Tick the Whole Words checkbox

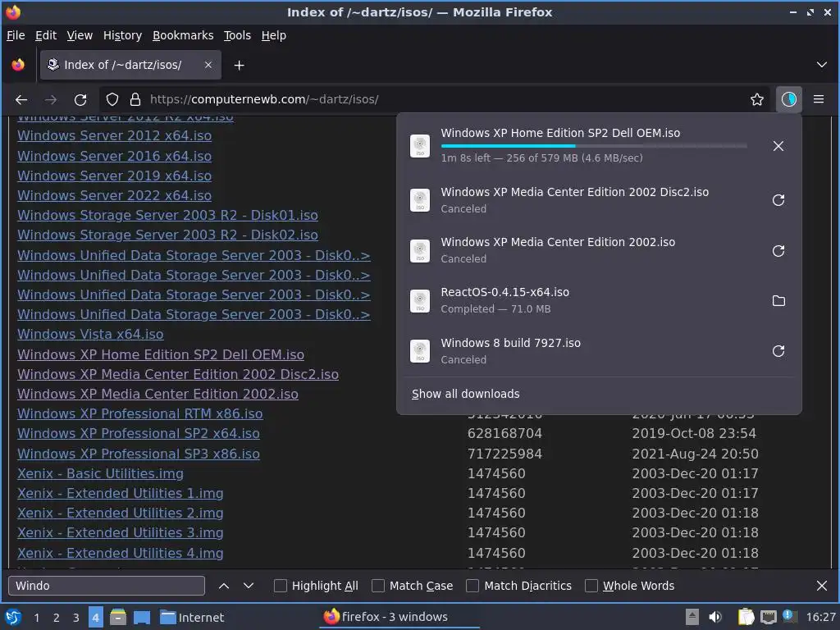click(591, 586)
